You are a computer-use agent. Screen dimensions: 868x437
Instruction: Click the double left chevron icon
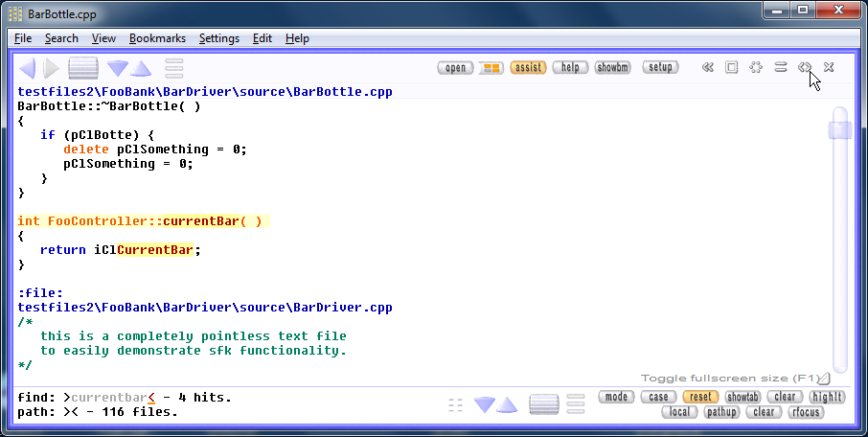coord(708,68)
